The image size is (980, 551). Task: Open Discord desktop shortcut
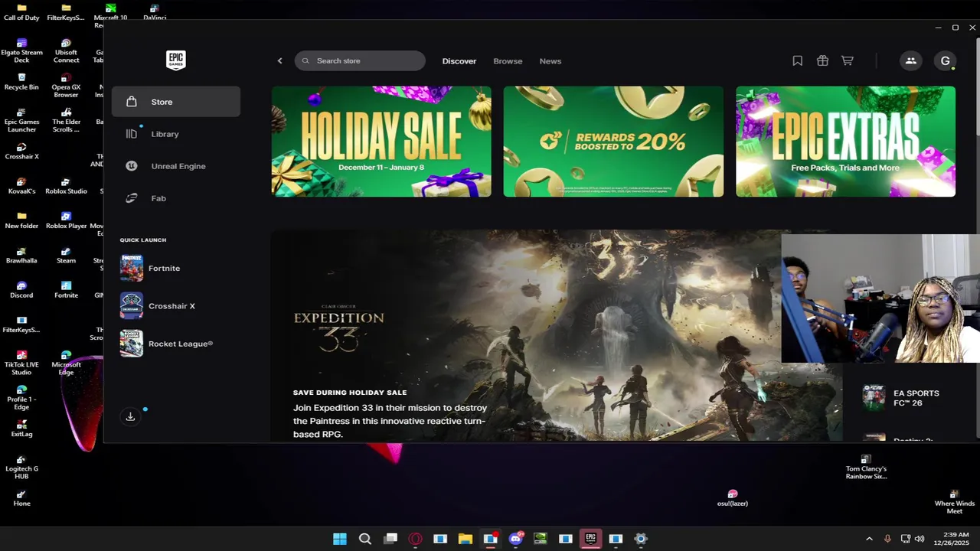(21, 290)
